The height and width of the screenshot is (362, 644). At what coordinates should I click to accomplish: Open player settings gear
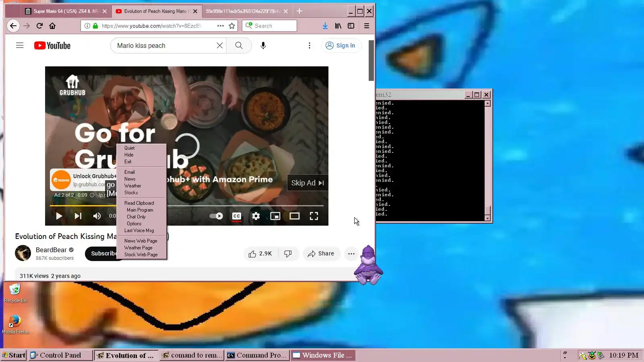click(256, 216)
